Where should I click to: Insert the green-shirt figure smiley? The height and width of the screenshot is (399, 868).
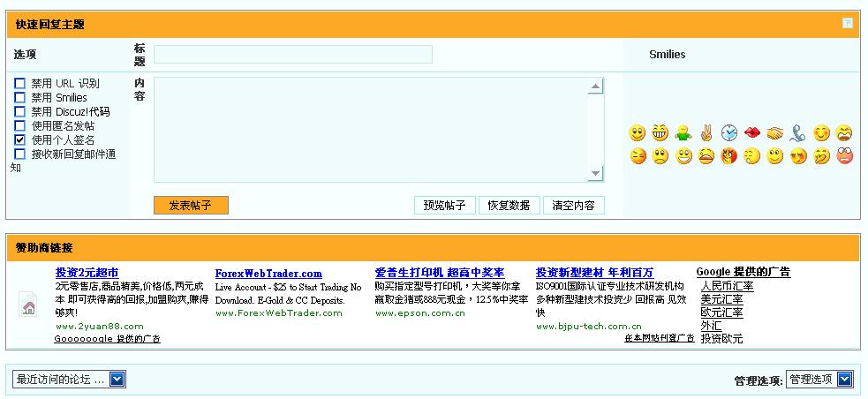683,132
